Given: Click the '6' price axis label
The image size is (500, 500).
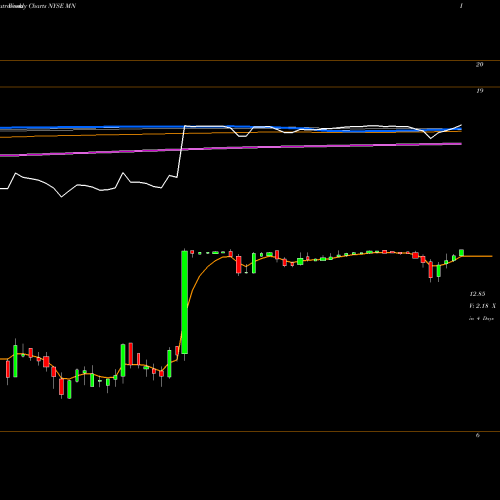Looking at the screenshot, I should 478,435.
